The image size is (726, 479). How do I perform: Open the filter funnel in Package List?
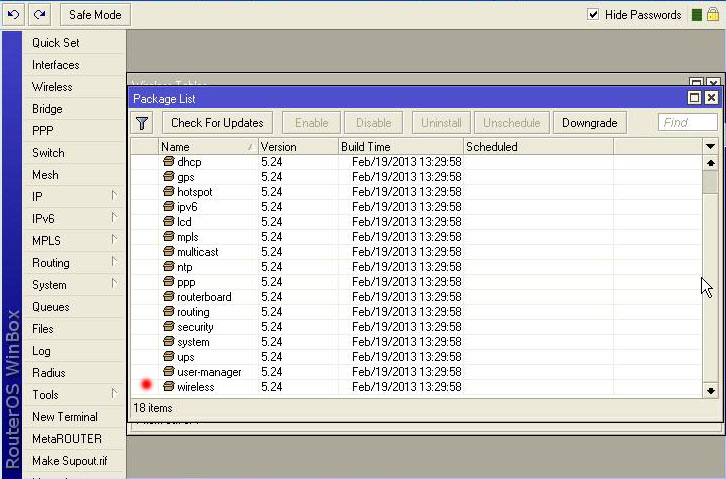click(142, 123)
